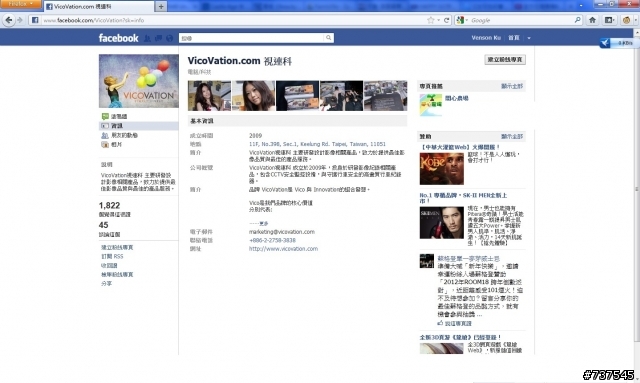The height and width of the screenshot is (383, 640).
Task: Open Facebook notifications globe icon
Action: click(169, 38)
